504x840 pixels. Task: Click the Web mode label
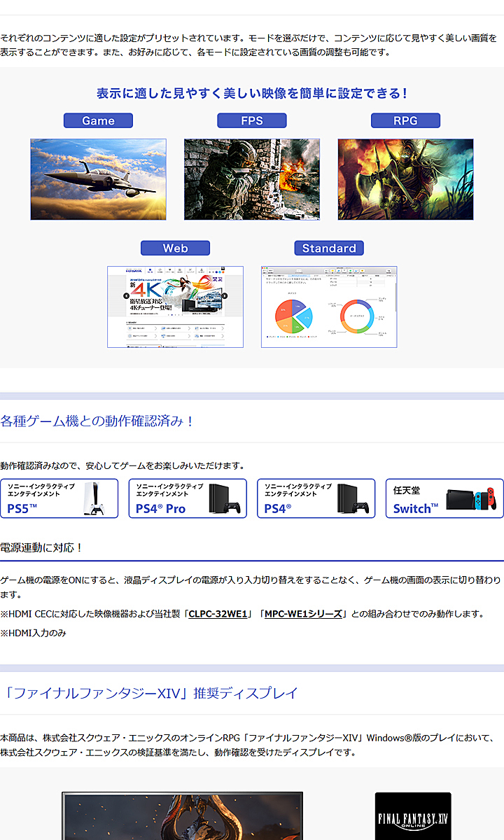(x=175, y=248)
